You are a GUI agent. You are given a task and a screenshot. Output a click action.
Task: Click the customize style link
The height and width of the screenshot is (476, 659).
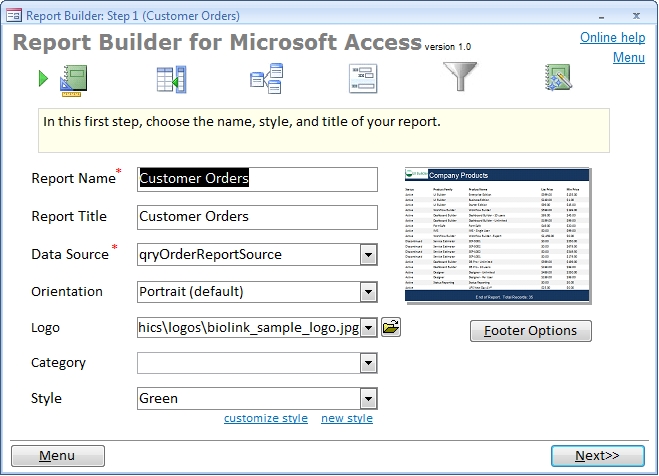tap(265, 418)
